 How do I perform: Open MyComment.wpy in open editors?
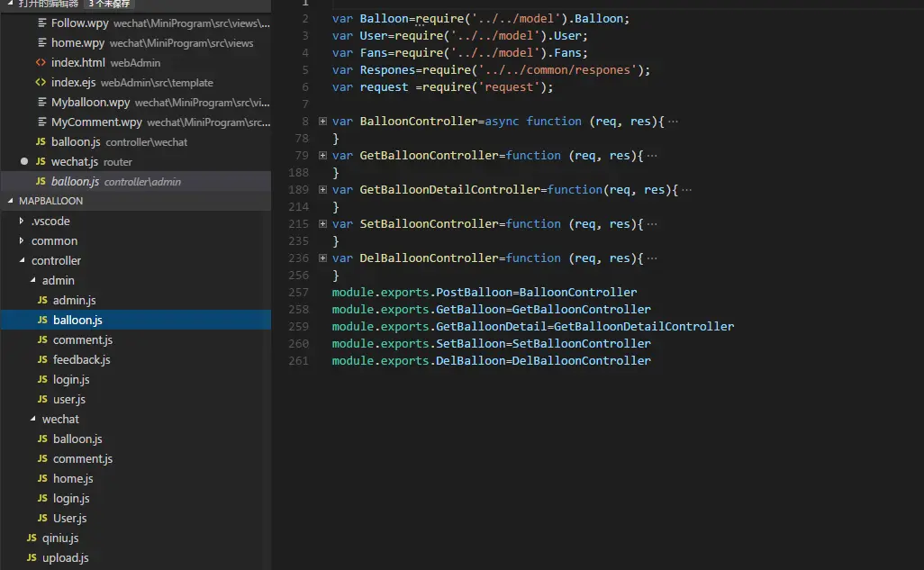tap(135, 122)
